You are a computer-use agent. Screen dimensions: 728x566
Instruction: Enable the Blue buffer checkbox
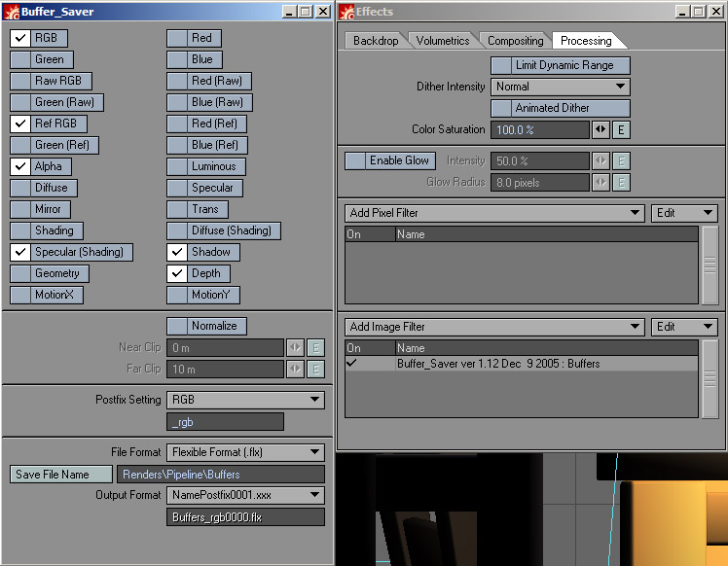pyautogui.click(x=177, y=59)
